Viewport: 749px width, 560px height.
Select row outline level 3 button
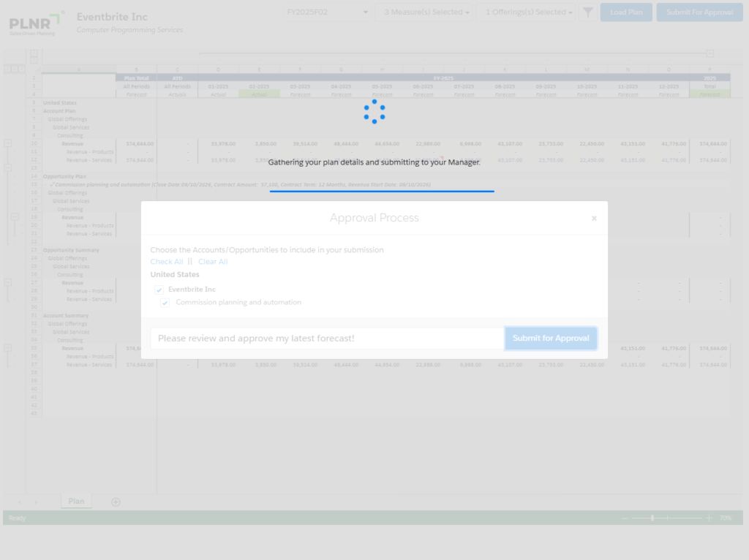point(21,69)
